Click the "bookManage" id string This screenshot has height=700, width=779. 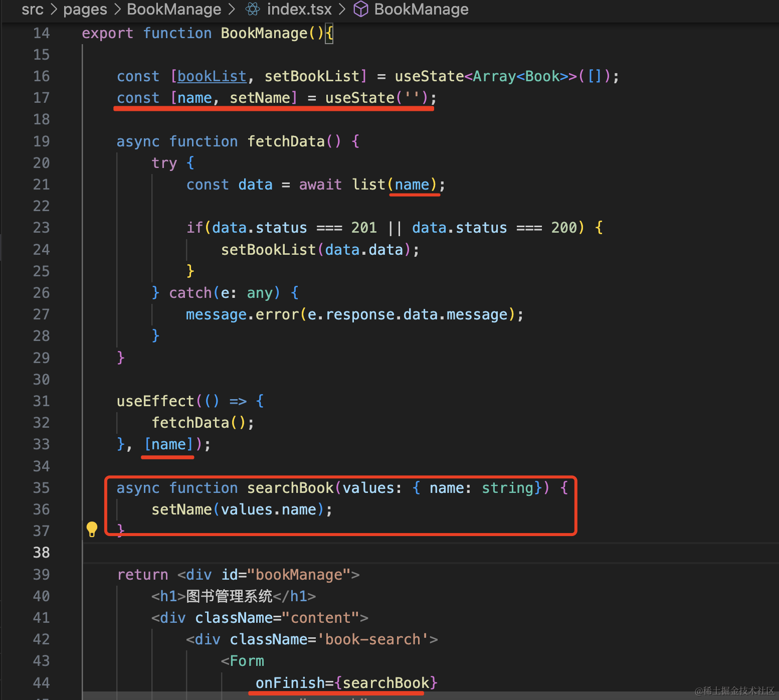[x=298, y=575]
